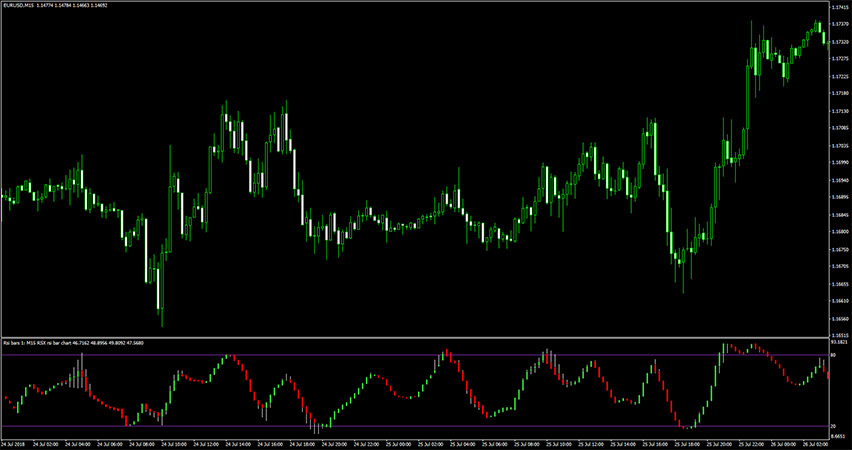The height and width of the screenshot is (450, 852).
Task: Click the 1.16990 price axis label
Action: 838,162
